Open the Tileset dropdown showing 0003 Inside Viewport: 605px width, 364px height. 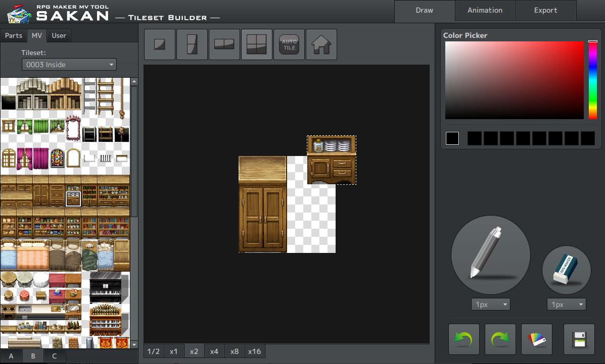[x=69, y=64]
